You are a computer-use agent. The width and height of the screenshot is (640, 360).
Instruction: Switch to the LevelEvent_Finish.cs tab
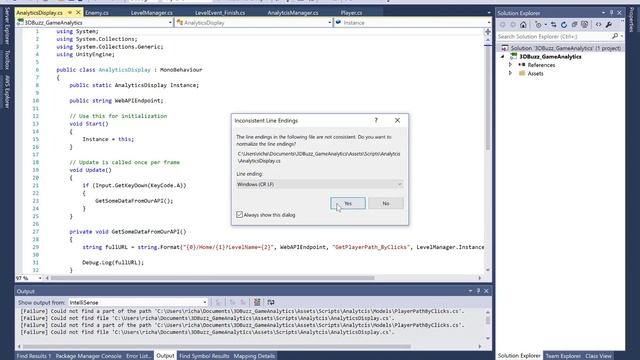[220, 13]
